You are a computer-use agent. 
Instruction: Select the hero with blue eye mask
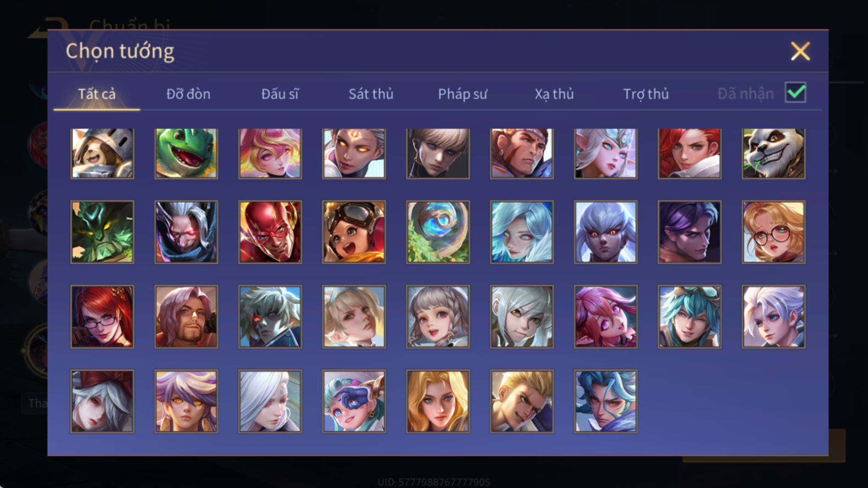[354, 401]
